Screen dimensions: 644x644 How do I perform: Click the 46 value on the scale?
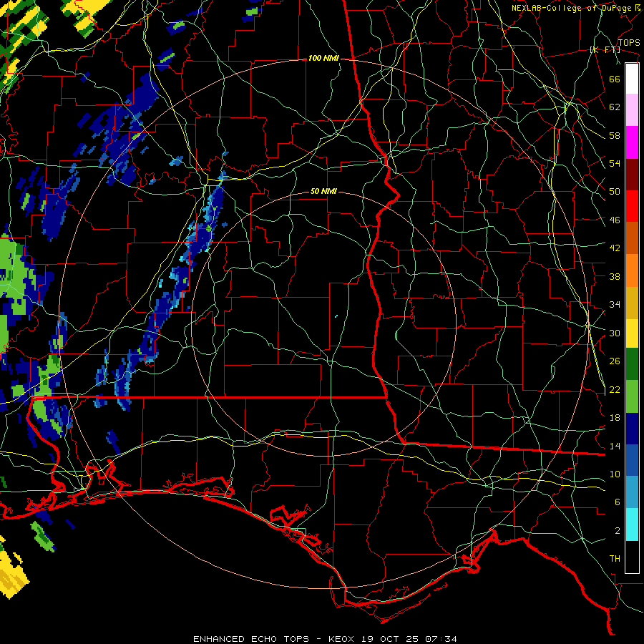[615, 220]
